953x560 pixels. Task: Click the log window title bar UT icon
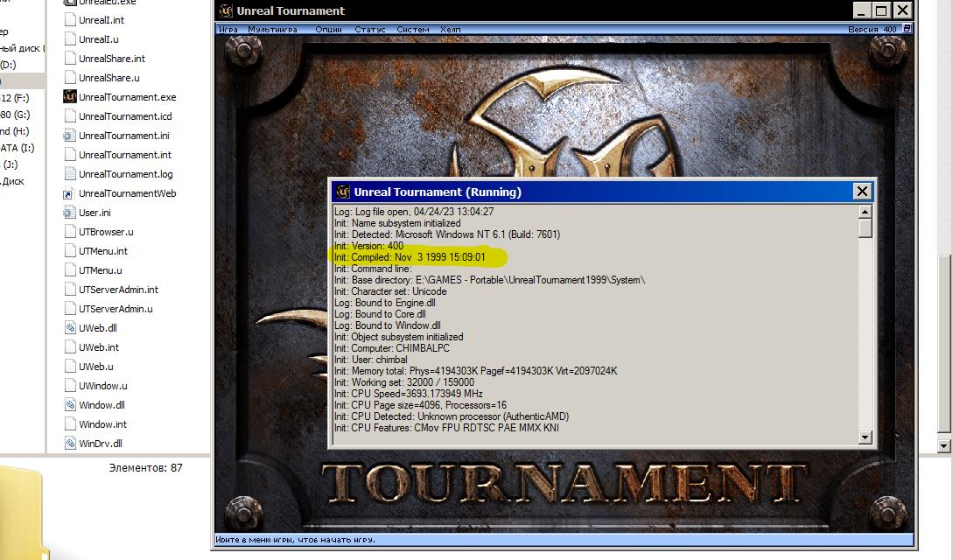pos(343,192)
